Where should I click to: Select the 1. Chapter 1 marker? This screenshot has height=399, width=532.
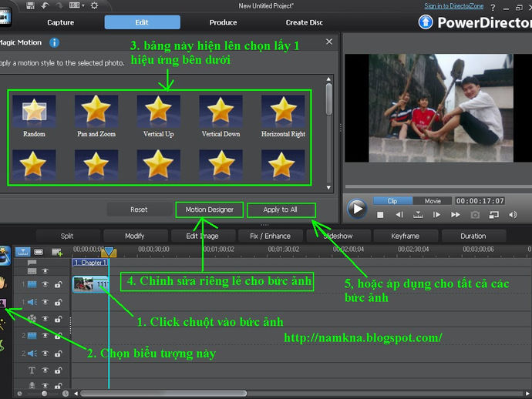point(90,263)
